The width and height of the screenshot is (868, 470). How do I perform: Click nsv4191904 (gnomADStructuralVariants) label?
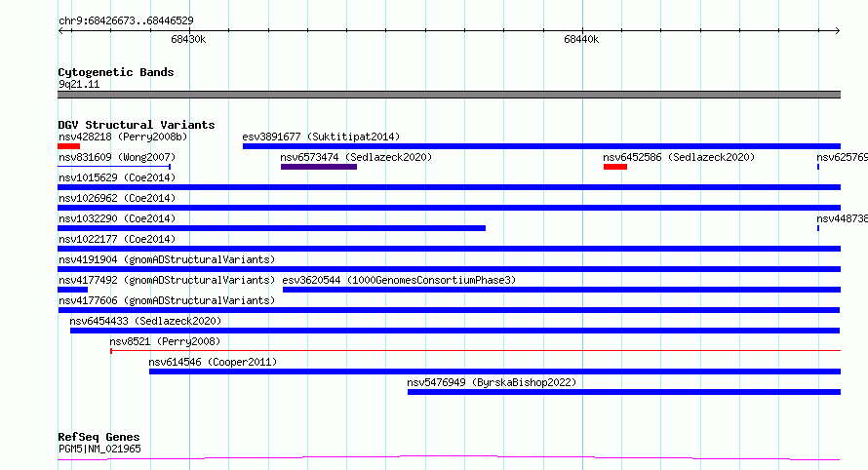coord(167,259)
